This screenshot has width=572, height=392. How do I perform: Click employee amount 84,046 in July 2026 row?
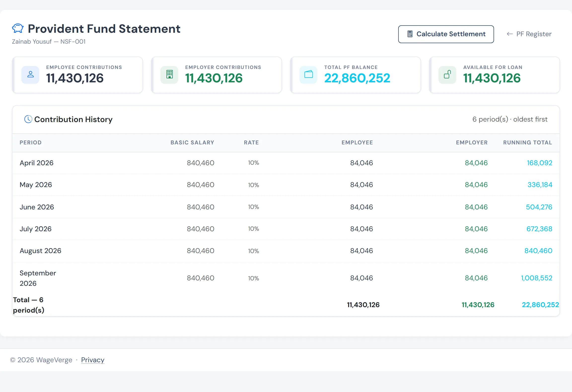(x=361, y=229)
